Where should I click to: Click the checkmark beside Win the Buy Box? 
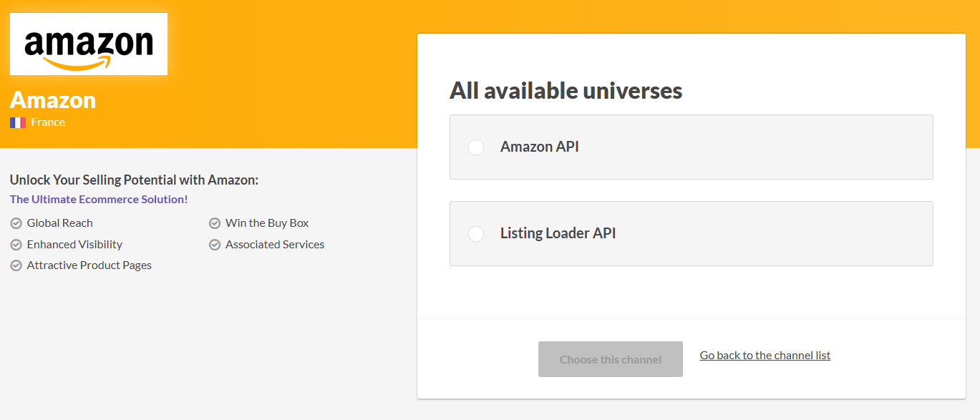pos(214,223)
